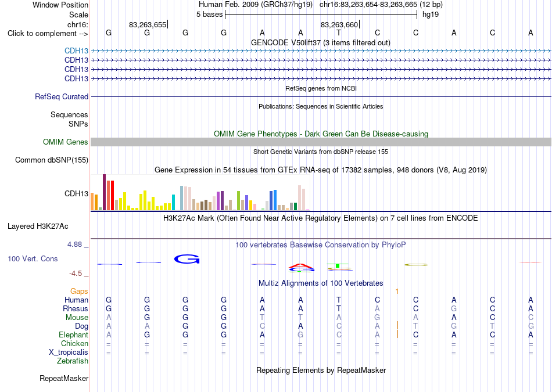Open Multiz Alignments of 100 Vertebrates title
Screen dimensions: 552x392
pyautogui.click(x=321, y=283)
